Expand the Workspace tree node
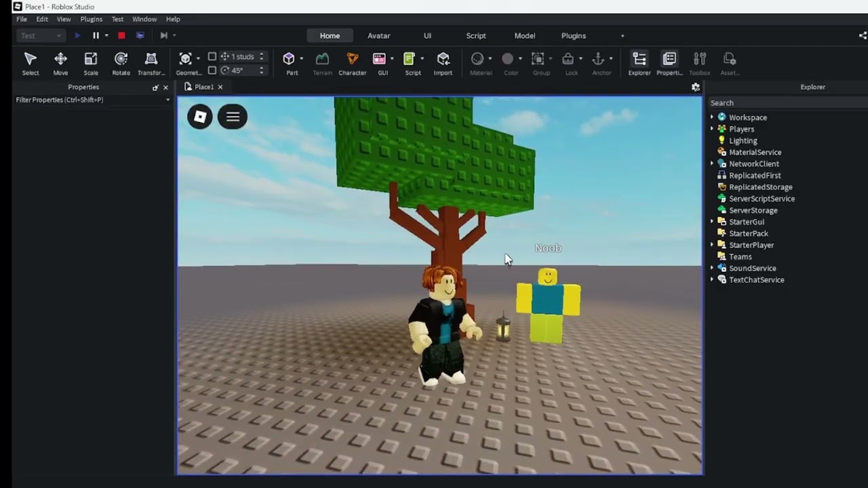This screenshot has height=488, width=868. (x=712, y=117)
